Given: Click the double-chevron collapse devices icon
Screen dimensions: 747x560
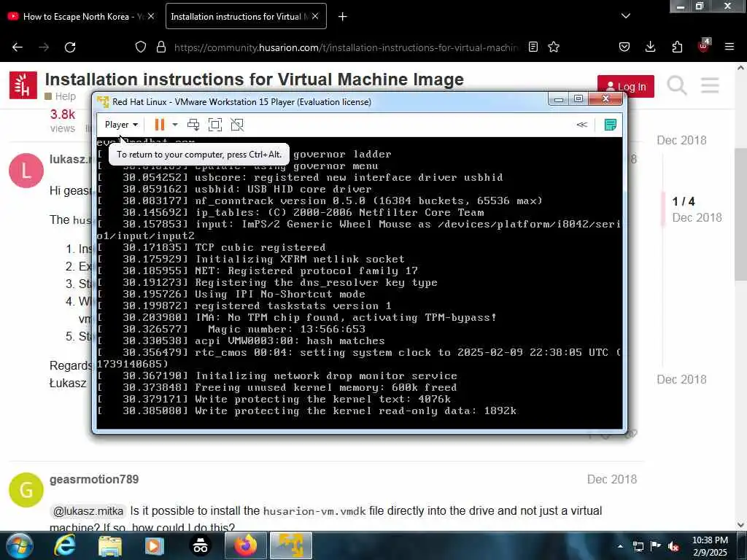Looking at the screenshot, I should pyautogui.click(x=581, y=125).
